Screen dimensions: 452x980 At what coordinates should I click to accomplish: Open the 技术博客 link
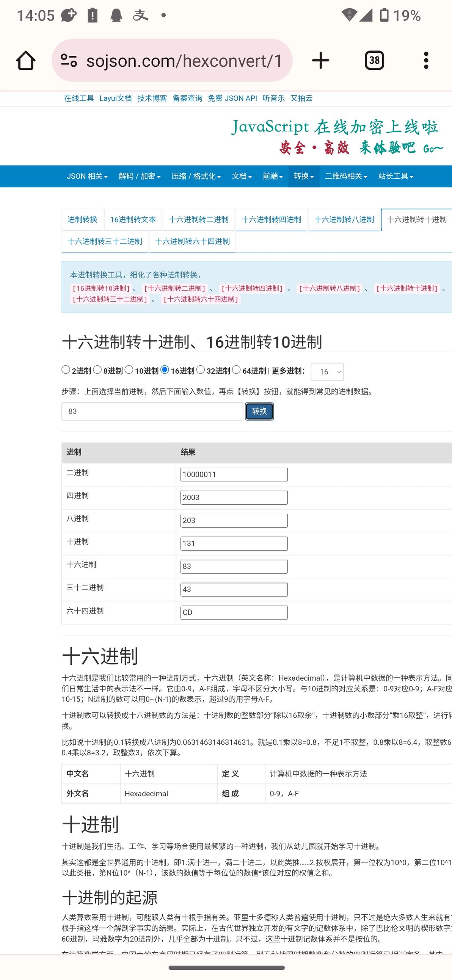[152, 98]
